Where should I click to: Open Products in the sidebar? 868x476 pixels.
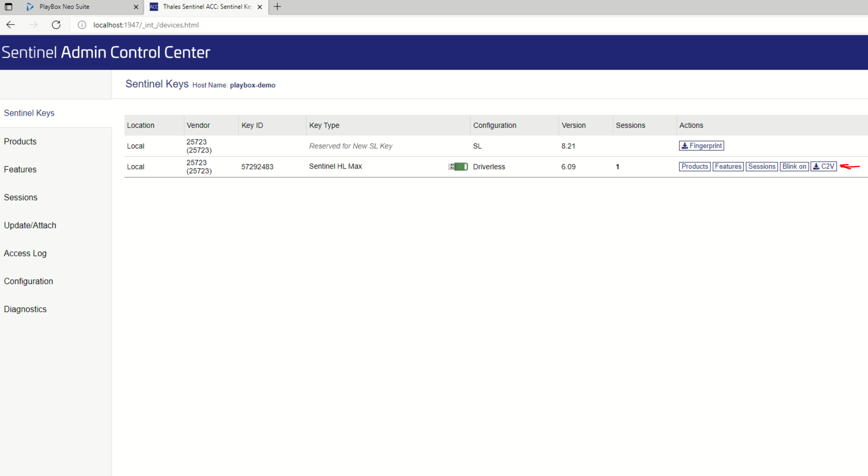point(20,141)
